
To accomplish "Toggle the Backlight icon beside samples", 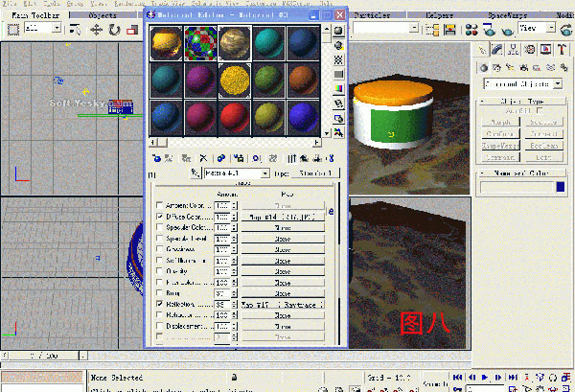I will tap(338, 45).
